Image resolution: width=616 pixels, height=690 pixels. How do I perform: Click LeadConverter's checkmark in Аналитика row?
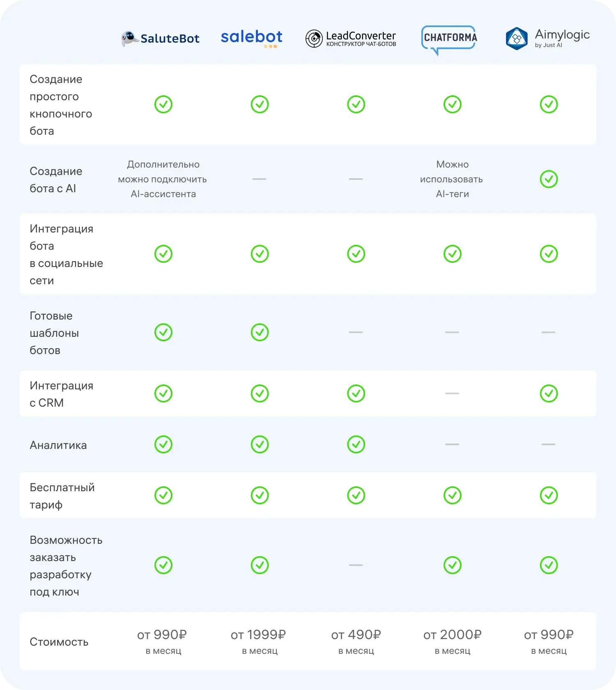(356, 444)
